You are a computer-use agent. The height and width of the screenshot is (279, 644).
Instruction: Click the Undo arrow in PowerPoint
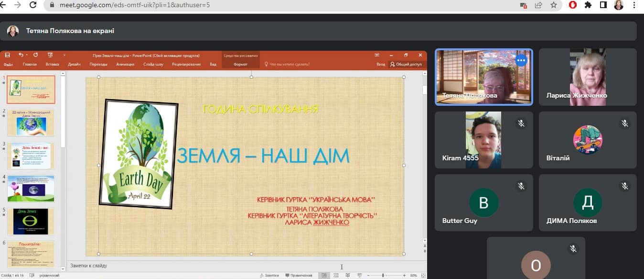coord(21,55)
